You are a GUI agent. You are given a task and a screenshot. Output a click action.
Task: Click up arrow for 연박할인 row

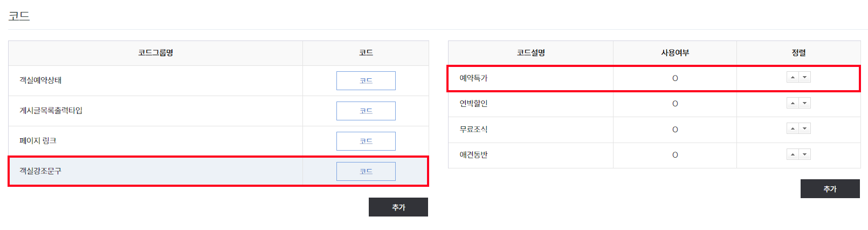click(x=793, y=103)
